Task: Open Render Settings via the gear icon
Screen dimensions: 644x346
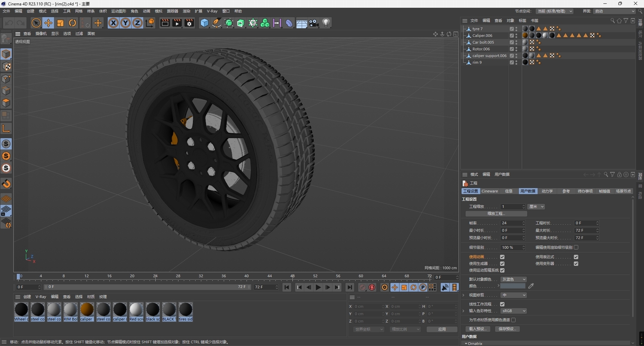Action: 188,23
